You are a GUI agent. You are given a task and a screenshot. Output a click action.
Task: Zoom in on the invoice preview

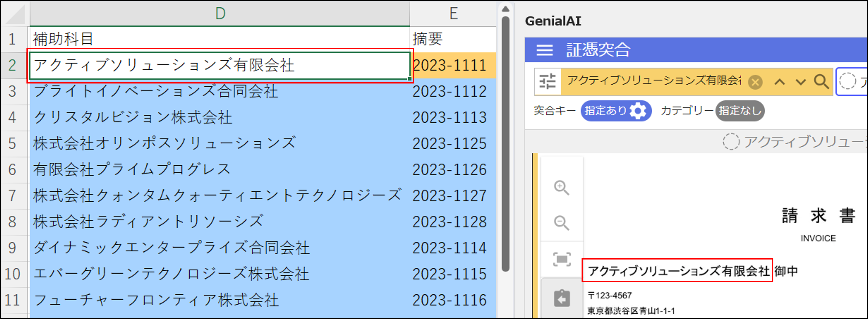coord(561,188)
